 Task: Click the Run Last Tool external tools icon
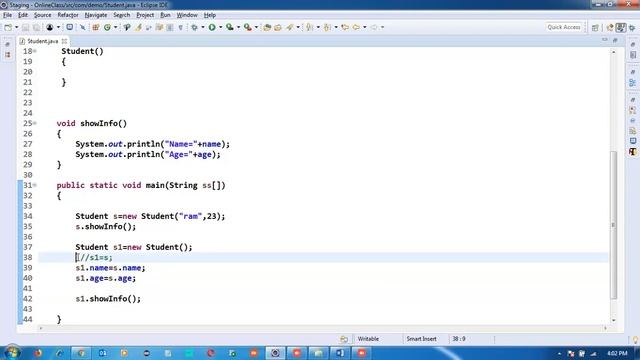click(x=248, y=27)
